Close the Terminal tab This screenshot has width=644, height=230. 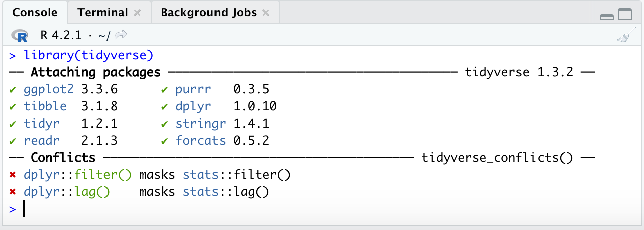[x=138, y=13]
